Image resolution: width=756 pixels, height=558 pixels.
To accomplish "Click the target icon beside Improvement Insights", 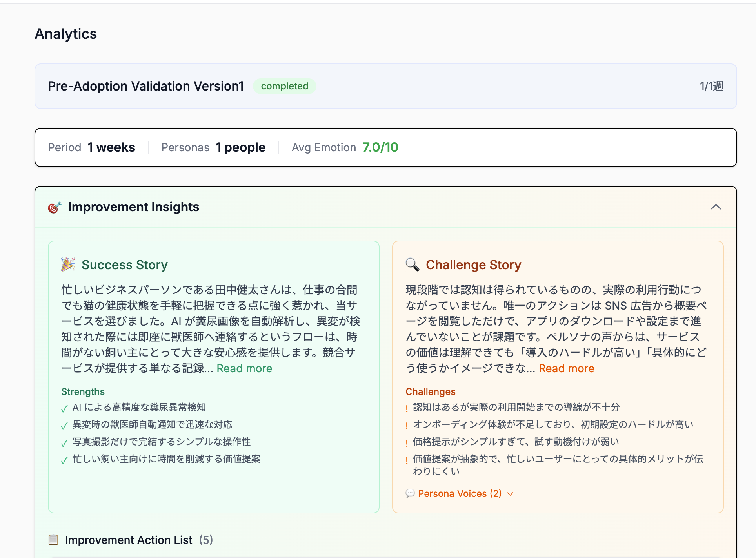I will pos(55,207).
